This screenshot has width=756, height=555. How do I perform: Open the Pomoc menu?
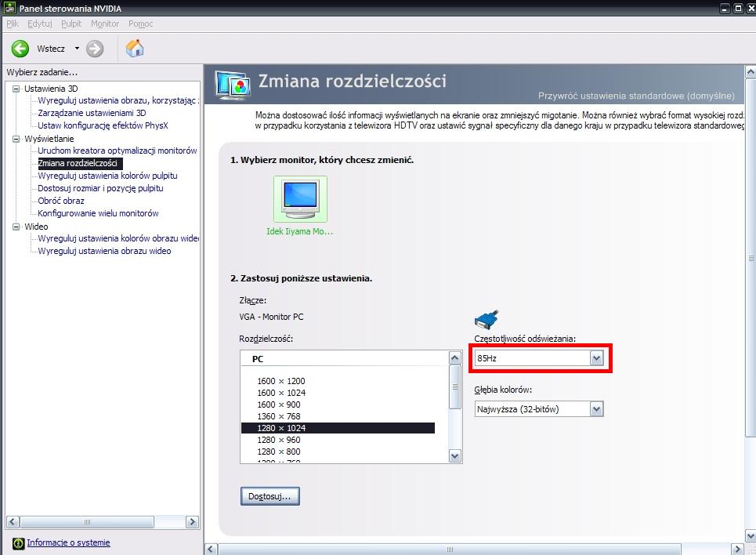click(140, 24)
